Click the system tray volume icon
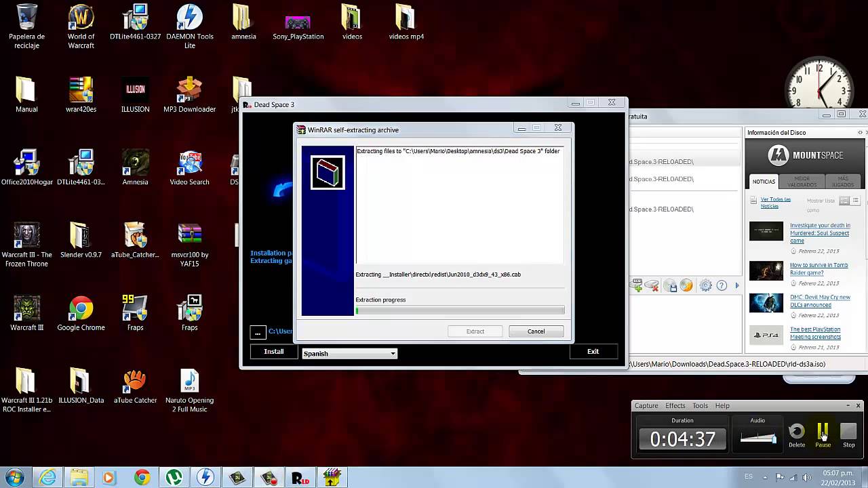 806,477
